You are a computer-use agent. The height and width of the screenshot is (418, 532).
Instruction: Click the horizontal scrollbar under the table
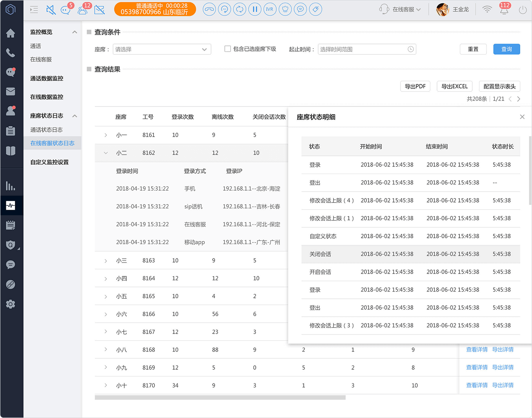tap(220, 398)
